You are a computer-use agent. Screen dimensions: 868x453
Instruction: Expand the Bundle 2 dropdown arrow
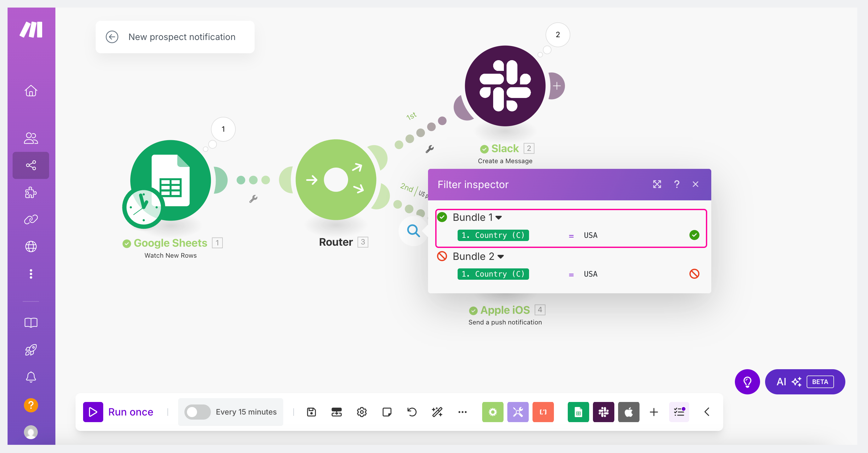click(x=501, y=257)
